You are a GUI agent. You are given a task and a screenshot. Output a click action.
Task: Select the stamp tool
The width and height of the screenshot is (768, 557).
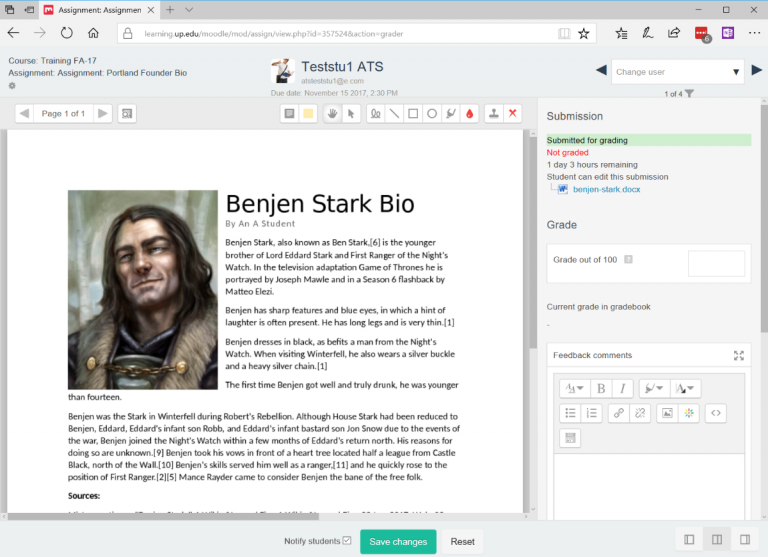coord(494,114)
